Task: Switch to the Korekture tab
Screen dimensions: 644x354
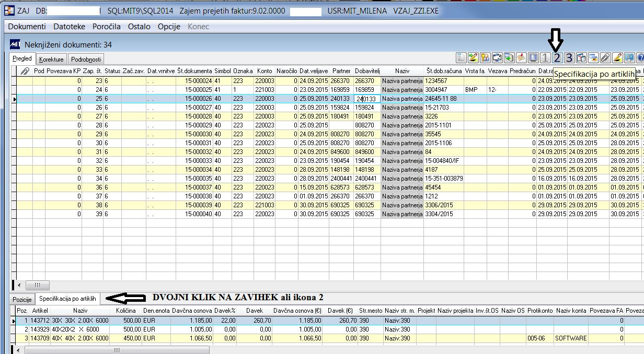Action: [x=51, y=59]
